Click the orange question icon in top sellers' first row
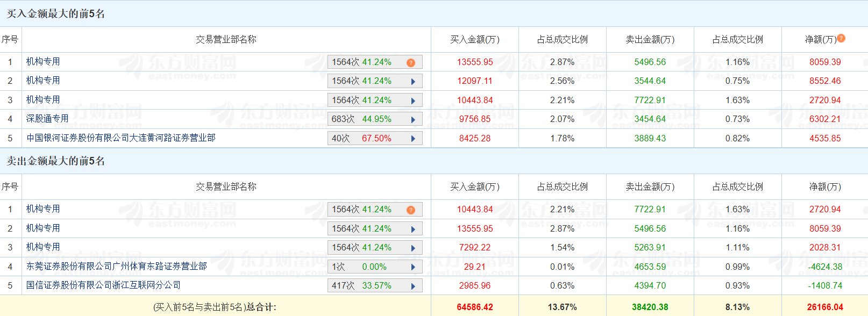The height and width of the screenshot is (316, 868). point(411,210)
